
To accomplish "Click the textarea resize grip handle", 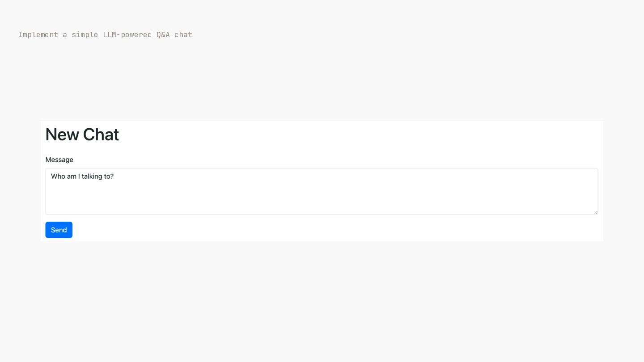I will coord(596,212).
